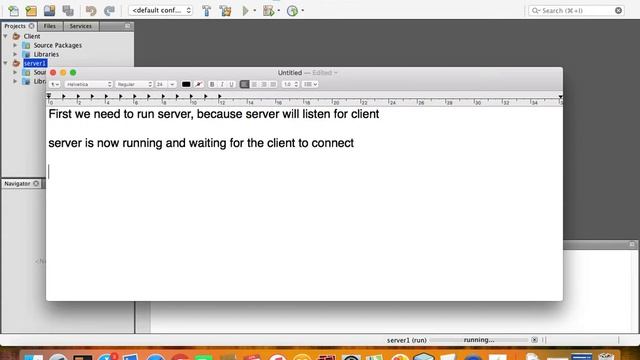Switch to the Files tab
The width and height of the screenshot is (640, 360).
(x=50, y=26)
